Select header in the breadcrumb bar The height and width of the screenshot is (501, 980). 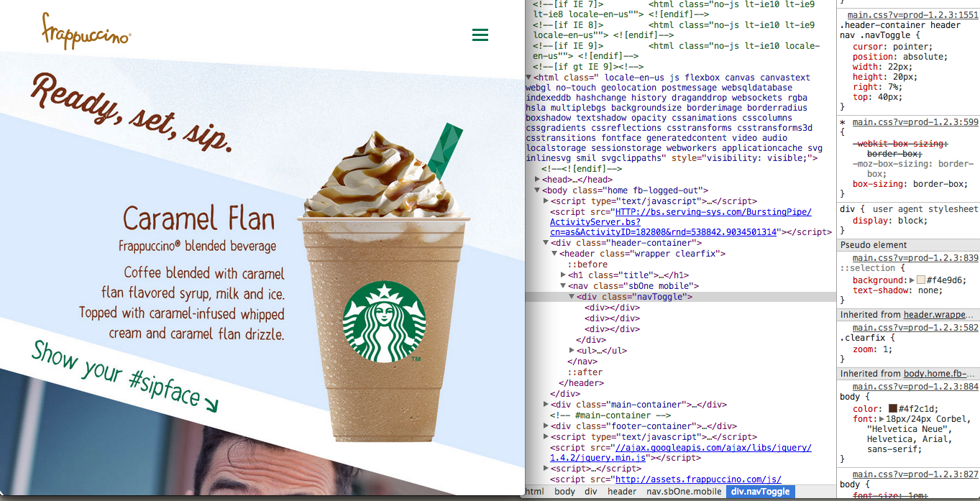coord(622,492)
